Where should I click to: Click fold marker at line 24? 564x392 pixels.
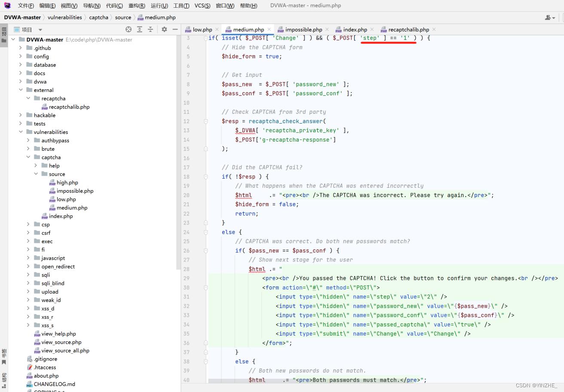tap(206, 232)
